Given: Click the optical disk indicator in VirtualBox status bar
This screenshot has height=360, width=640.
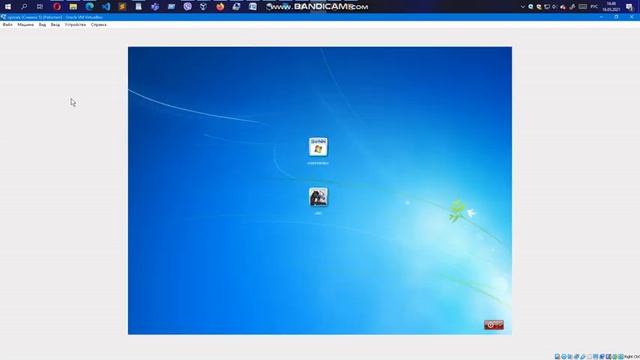Looking at the screenshot, I should pyautogui.click(x=564, y=356).
